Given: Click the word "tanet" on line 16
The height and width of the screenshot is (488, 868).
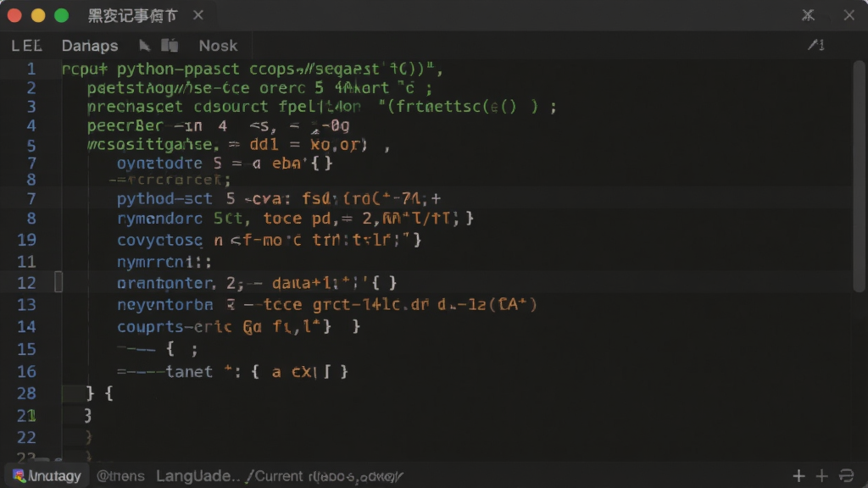Looking at the screenshot, I should [x=189, y=371].
